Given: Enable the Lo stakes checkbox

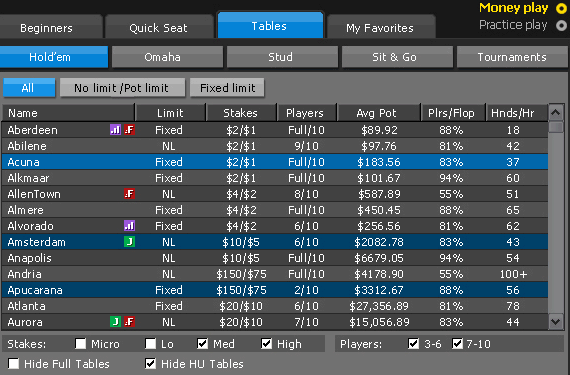Looking at the screenshot, I should pos(150,343).
